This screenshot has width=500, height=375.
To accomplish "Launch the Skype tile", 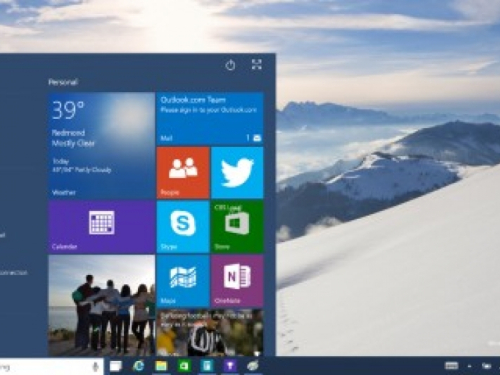I will (183, 227).
